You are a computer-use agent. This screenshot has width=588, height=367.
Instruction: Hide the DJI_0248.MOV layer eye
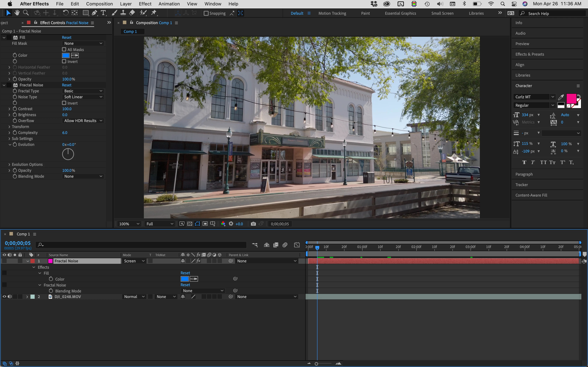(x=4, y=297)
